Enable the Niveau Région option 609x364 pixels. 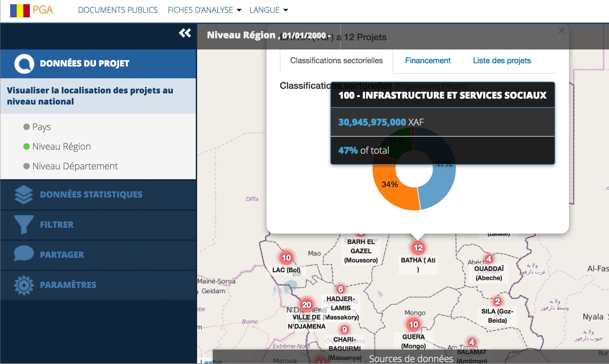[61, 146]
